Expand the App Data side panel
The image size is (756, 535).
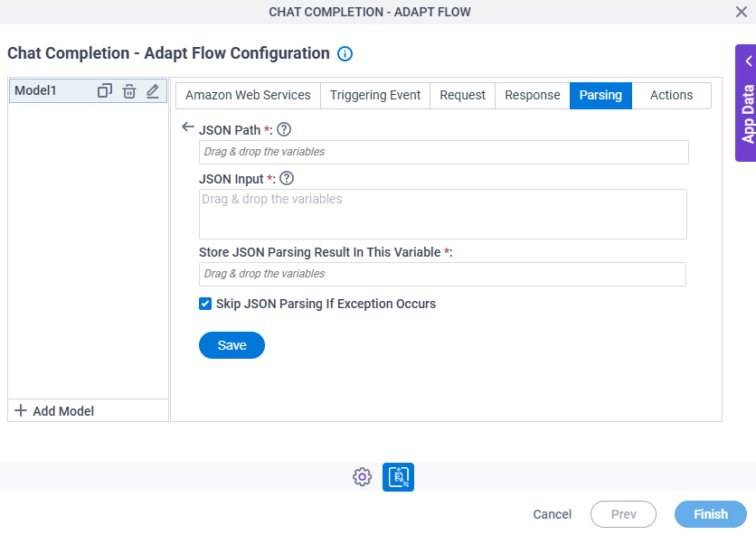coord(746,103)
